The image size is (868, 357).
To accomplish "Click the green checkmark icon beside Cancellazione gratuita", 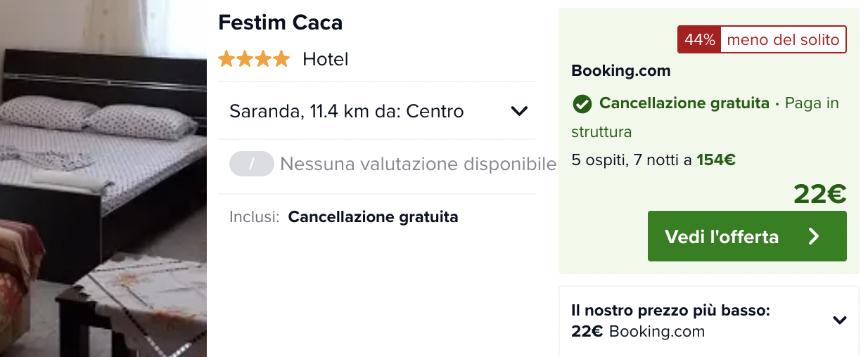I will pyautogui.click(x=582, y=104).
